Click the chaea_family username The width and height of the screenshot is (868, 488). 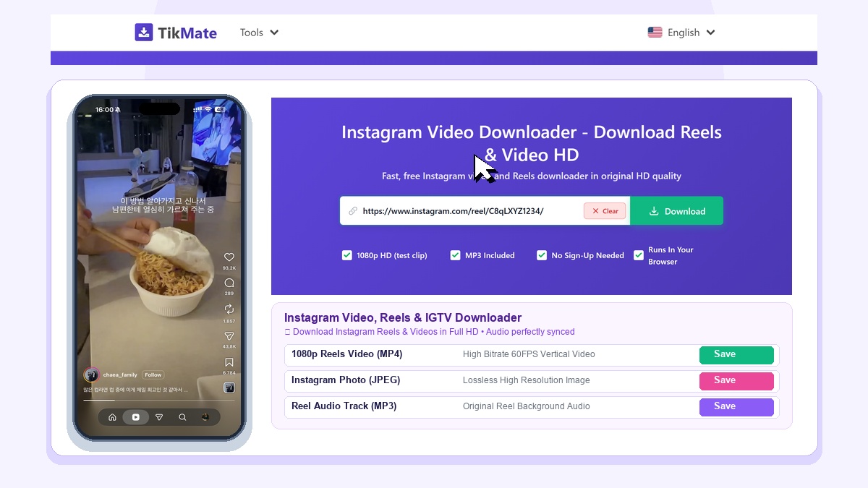(x=120, y=375)
